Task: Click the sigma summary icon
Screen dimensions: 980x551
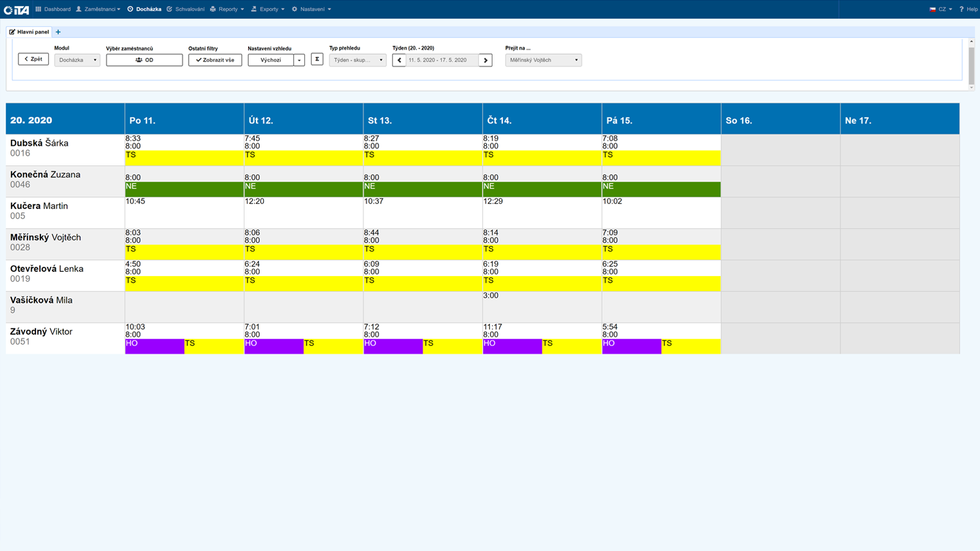Action: pyautogui.click(x=317, y=59)
